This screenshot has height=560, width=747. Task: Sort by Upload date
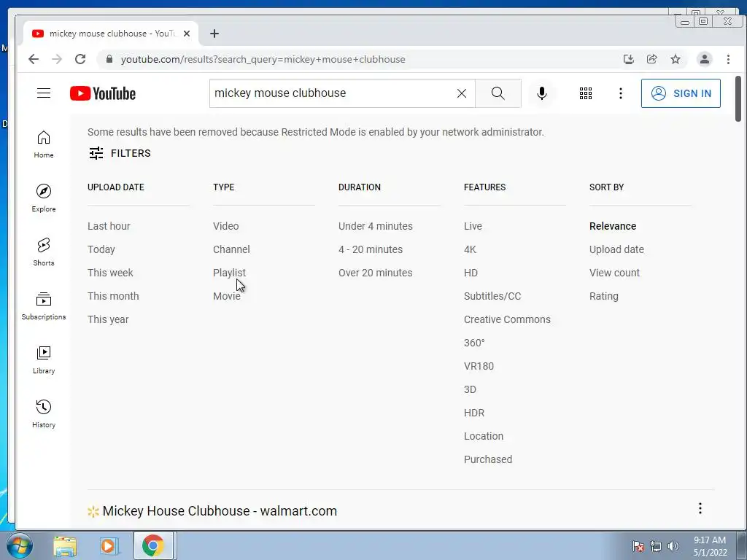pyautogui.click(x=616, y=249)
